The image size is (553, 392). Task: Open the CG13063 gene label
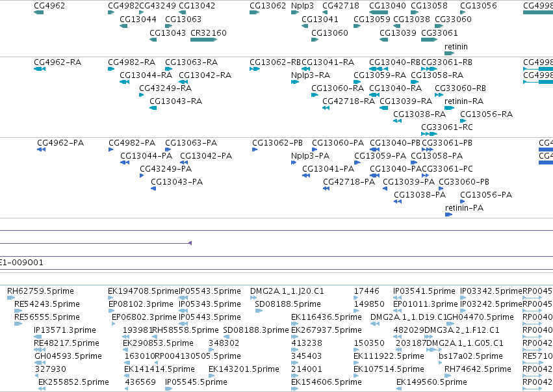183,19
